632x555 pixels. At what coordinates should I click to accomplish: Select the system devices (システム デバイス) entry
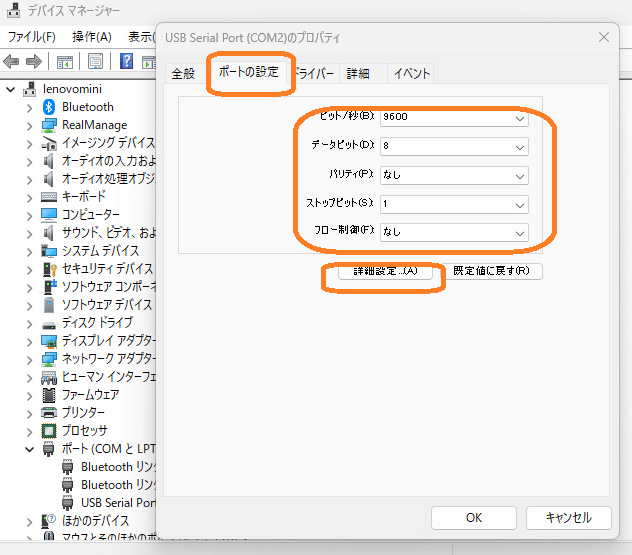tap(100, 251)
